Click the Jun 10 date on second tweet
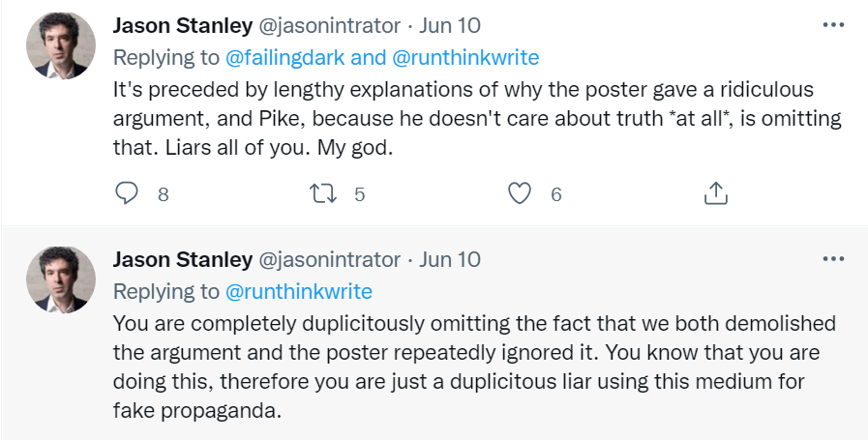Image resolution: width=868 pixels, height=440 pixels. [450, 259]
